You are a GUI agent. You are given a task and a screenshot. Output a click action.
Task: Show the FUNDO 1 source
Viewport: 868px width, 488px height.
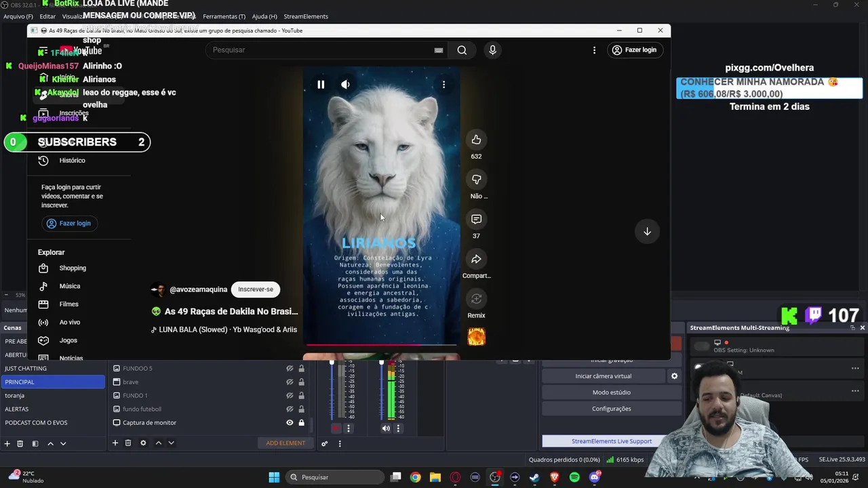click(x=290, y=395)
